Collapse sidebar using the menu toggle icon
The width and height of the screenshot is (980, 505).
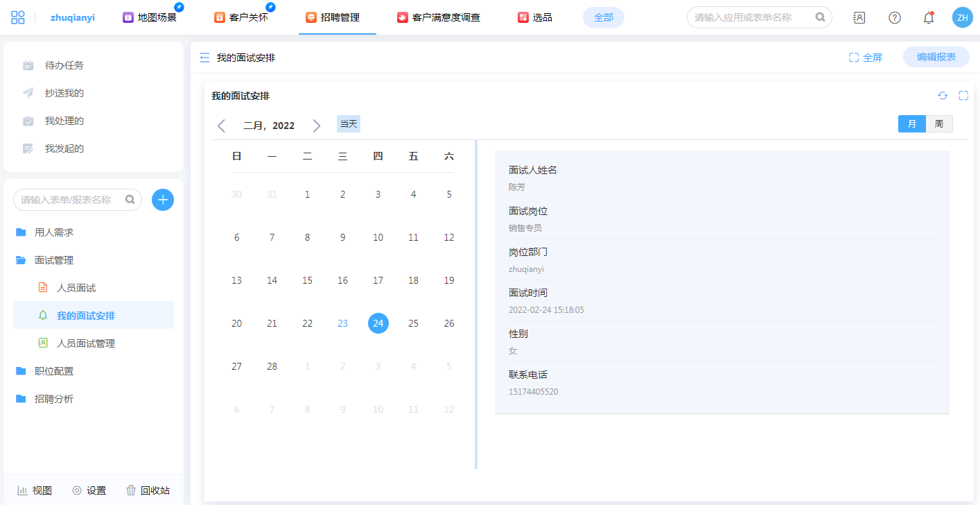click(x=204, y=58)
